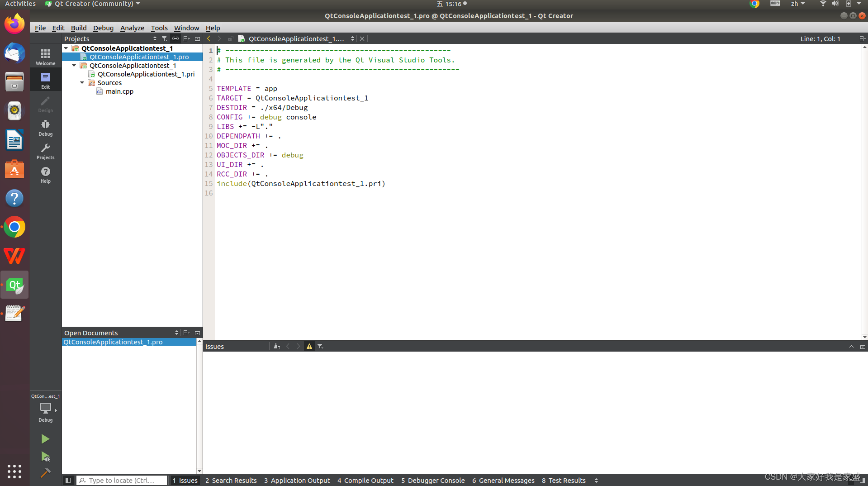Open Issues filter categories dropdown
The image size is (868, 486).
(320, 347)
